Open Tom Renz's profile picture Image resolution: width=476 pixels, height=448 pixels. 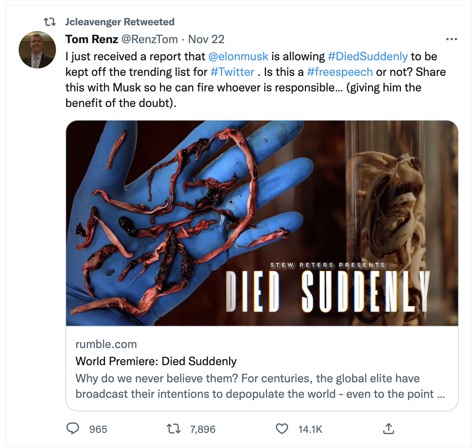(x=37, y=50)
